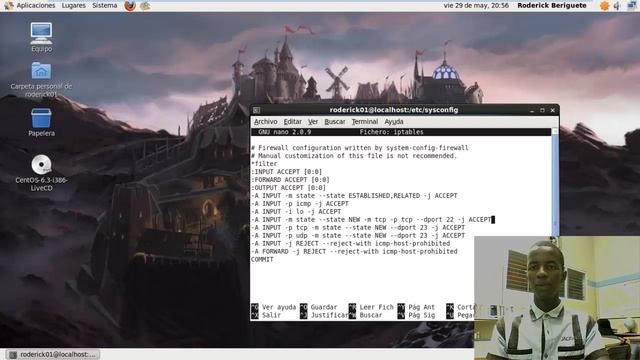Open the Aplicaciones menu

36,6
